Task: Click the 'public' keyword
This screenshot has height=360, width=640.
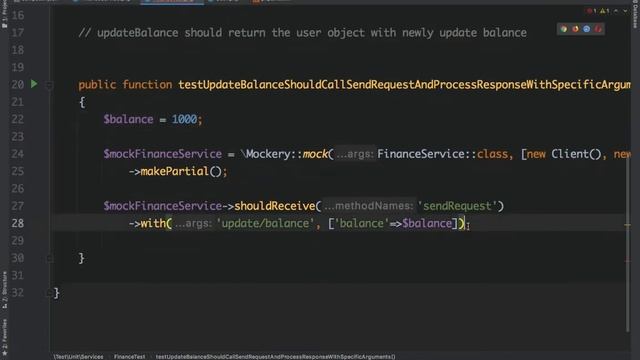Action: tap(97, 84)
